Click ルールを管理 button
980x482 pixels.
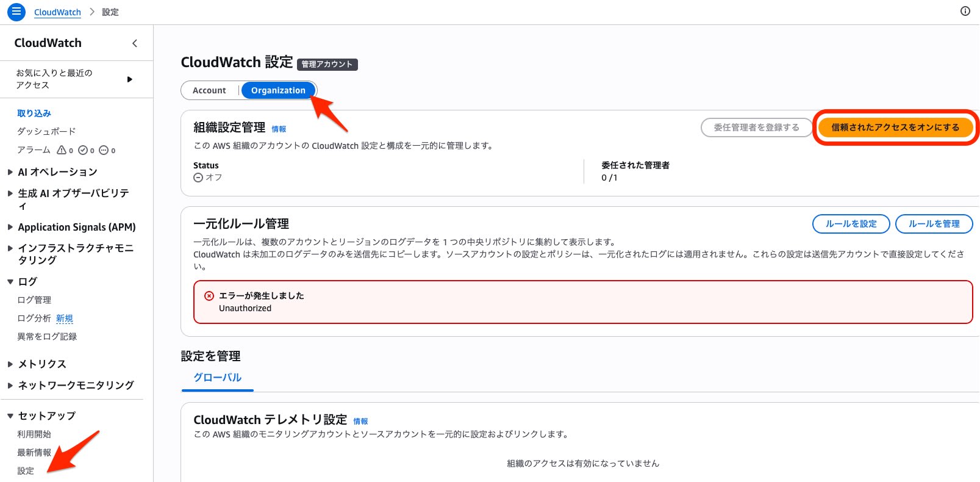[934, 224]
